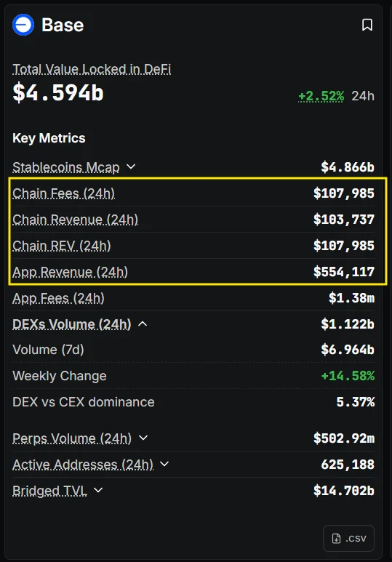Viewport: 392px width, 562px height.
Task: Select the Chain Revenue (24h) label
Action: [76, 220]
